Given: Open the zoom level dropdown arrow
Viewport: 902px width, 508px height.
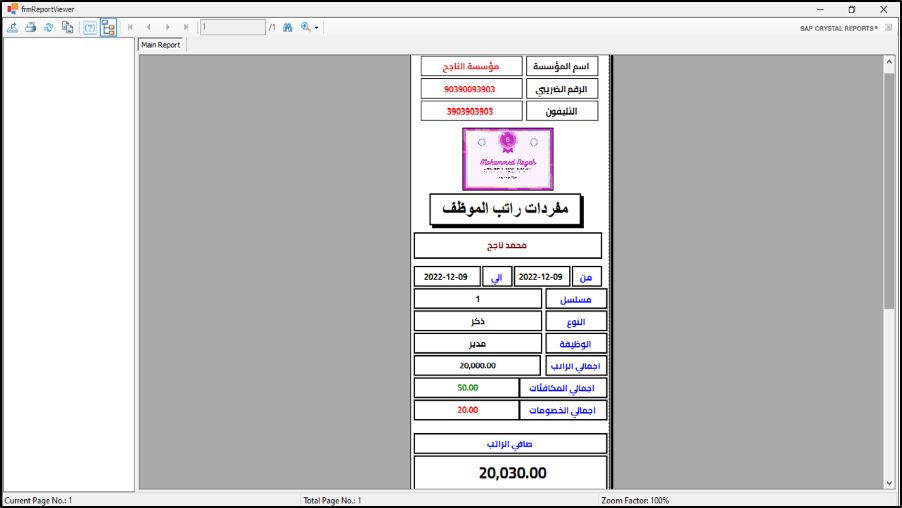Looking at the screenshot, I should click(317, 28).
